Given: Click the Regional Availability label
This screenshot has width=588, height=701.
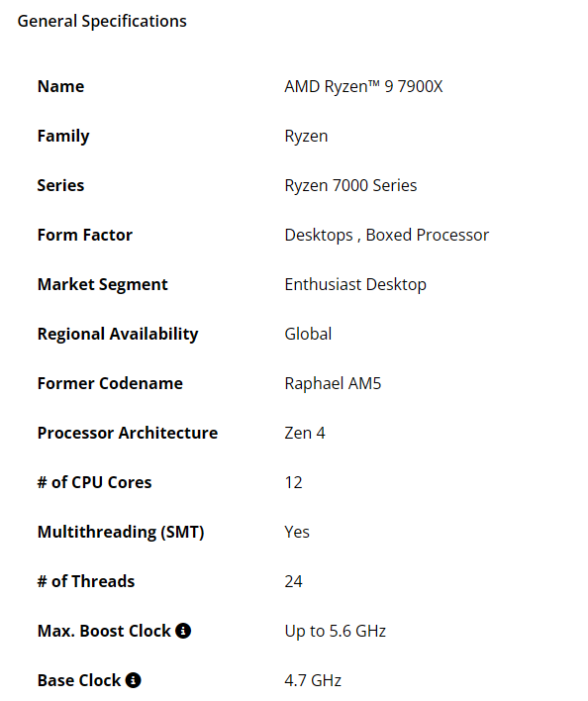Looking at the screenshot, I should [x=118, y=335].
